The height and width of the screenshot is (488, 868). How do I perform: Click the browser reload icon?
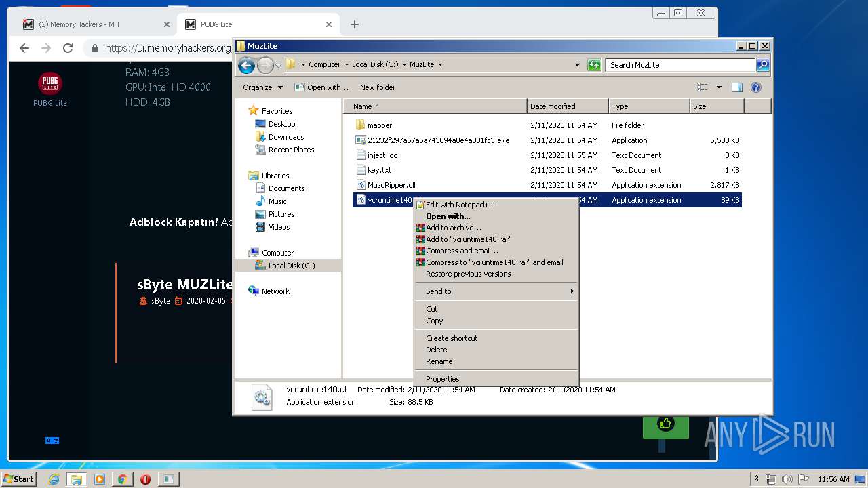click(68, 48)
